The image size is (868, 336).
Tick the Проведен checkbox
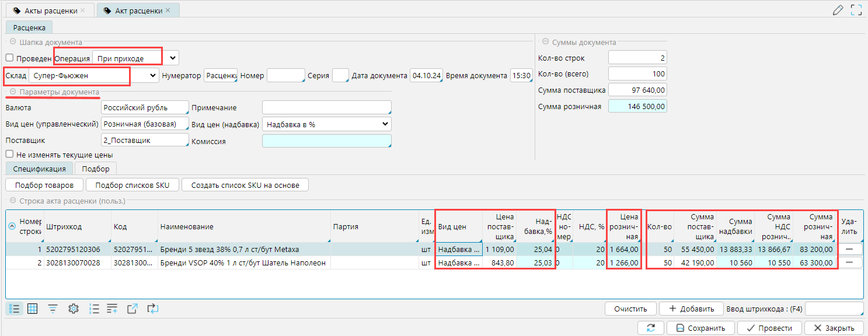pos(9,58)
